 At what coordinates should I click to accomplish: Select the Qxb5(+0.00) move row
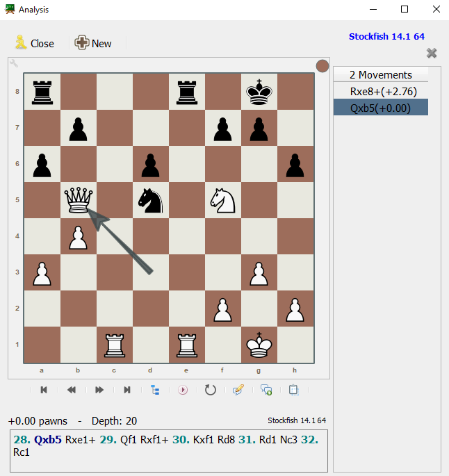(381, 108)
